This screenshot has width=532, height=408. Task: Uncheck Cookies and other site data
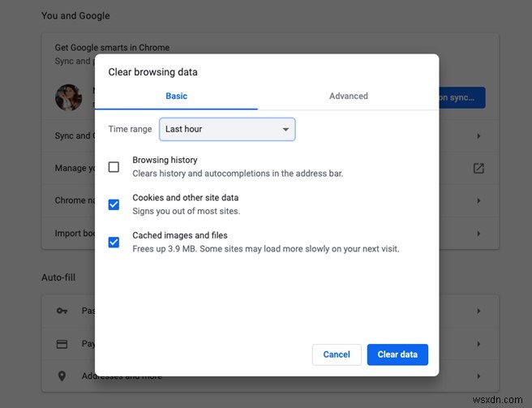tap(114, 204)
